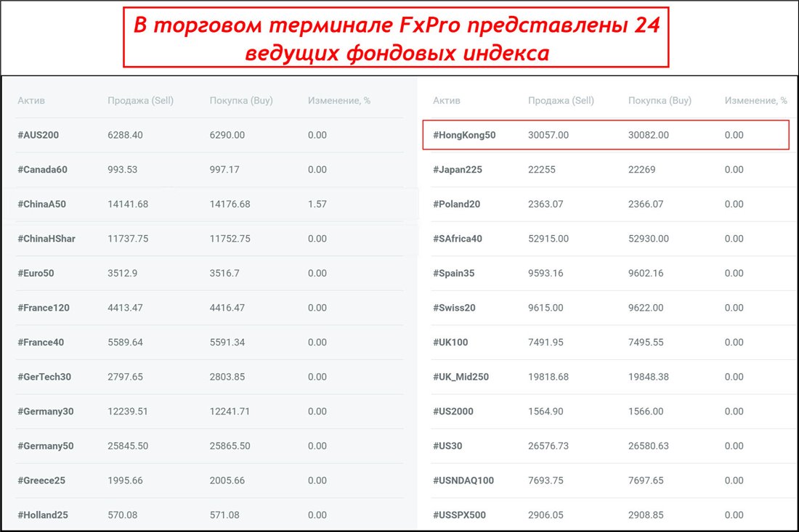The image size is (799, 532).
Task: Click Euro50 sell price 3512.9
Action: pos(122,274)
